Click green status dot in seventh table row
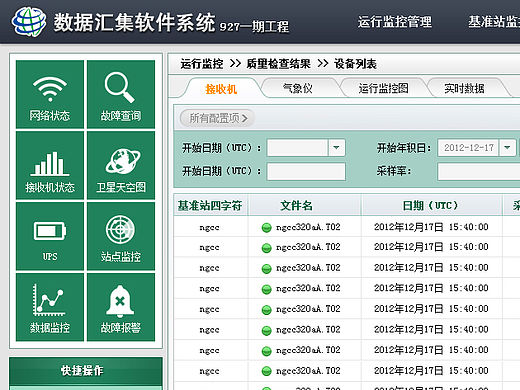The height and width of the screenshot is (390, 520). (x=266, y=351)
